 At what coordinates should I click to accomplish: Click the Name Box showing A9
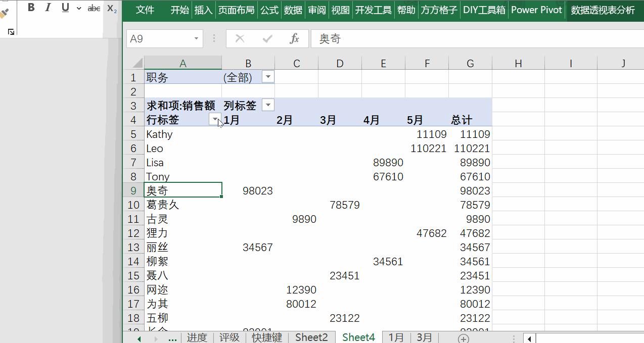click(160, 38)
